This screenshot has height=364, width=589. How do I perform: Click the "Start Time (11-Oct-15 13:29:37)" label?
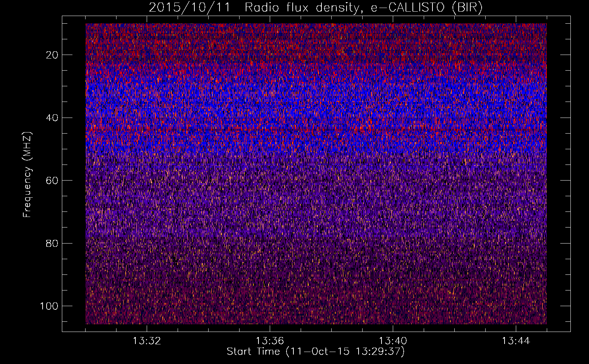(x=316, y=352)
